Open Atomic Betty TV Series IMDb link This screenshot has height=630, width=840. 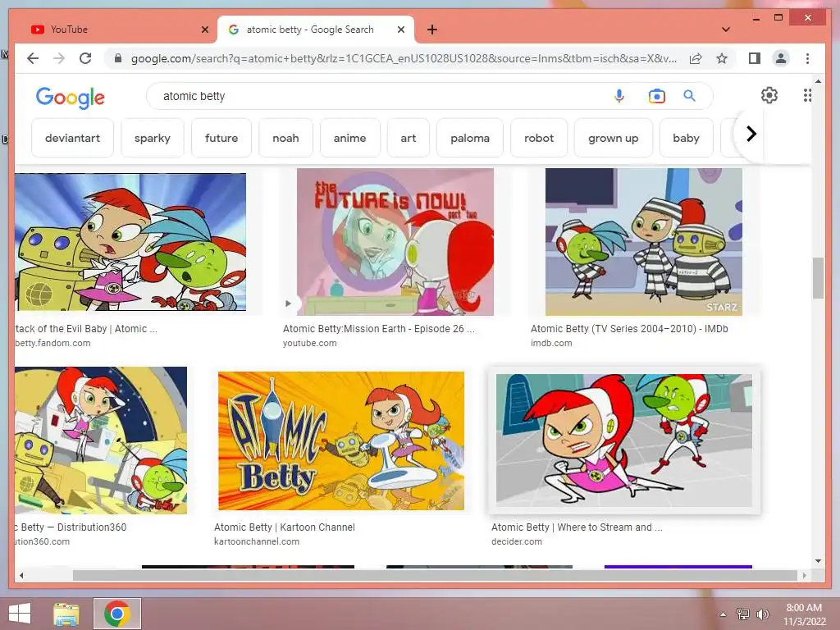click(x=629, y=329)
